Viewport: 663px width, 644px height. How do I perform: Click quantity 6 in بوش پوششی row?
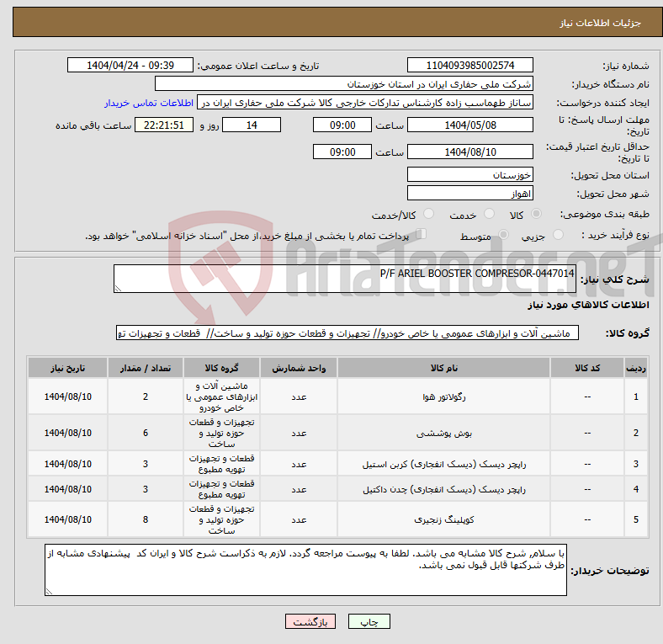click(x=146, y=433)
